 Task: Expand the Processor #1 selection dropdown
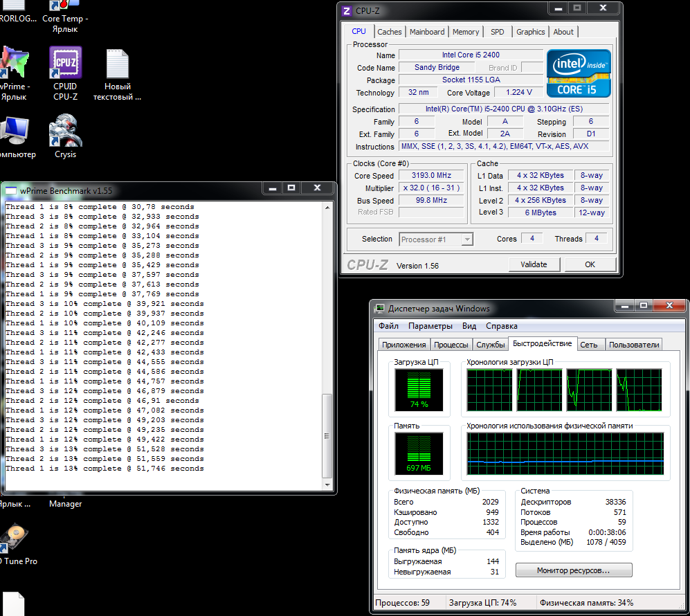point(436,239)
